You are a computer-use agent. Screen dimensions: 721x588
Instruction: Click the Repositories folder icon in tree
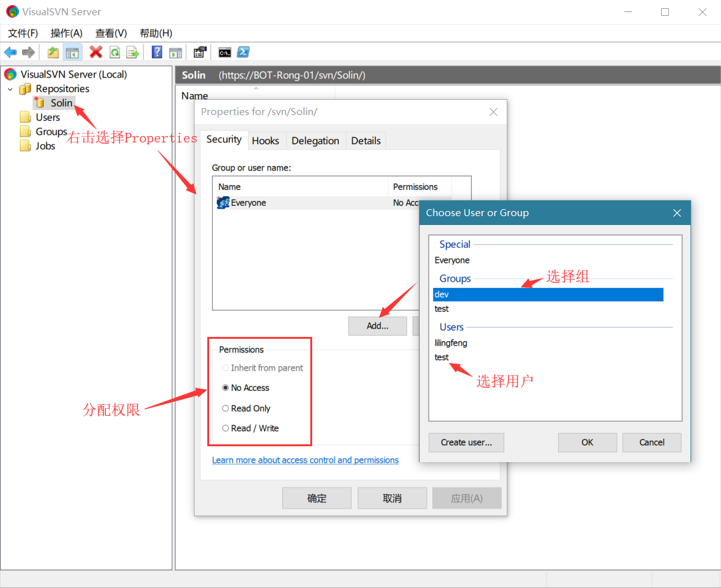tap(25, 89)
